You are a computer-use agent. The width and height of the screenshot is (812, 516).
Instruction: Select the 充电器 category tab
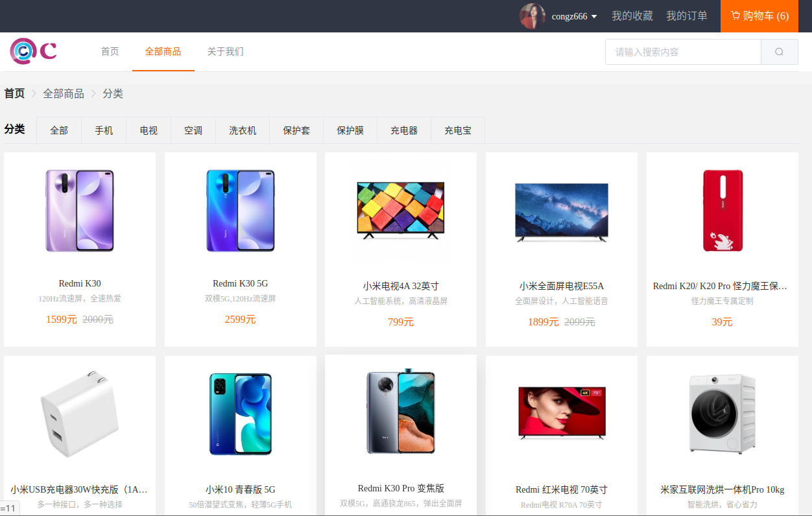[x=404, y=130]
